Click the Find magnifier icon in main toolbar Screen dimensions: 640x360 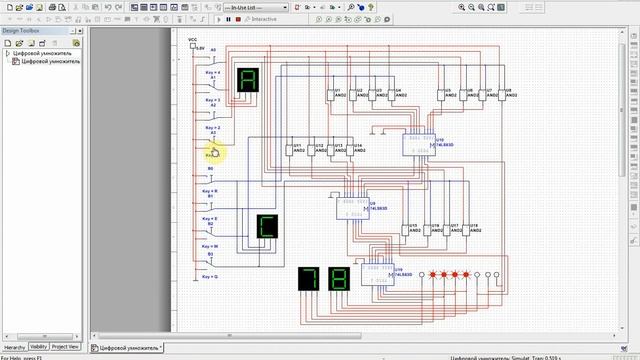[x=351, y=7]
